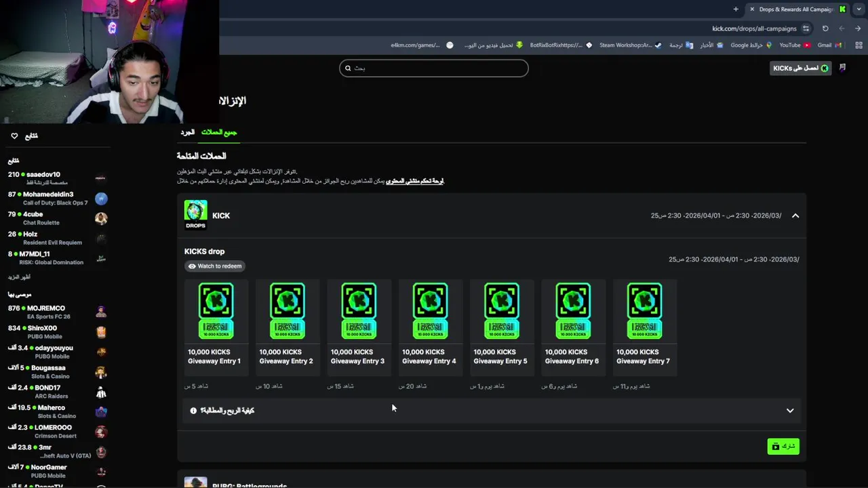Click the Watch to redeem badge

click(x=215, y=266)
